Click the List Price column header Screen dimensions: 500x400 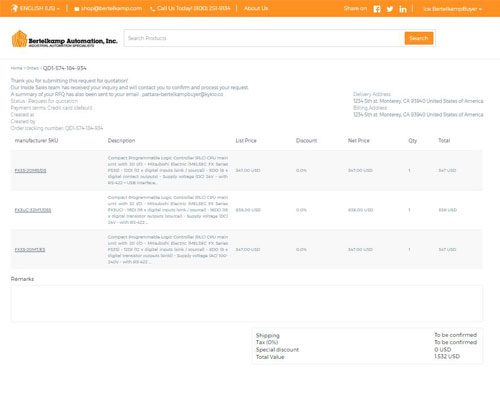tap(246, 140)
